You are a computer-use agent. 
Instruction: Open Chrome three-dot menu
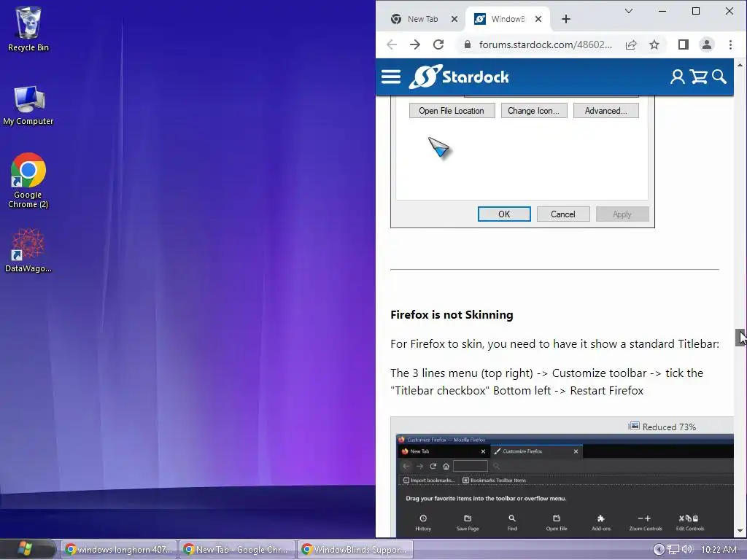tap(730, 44)
